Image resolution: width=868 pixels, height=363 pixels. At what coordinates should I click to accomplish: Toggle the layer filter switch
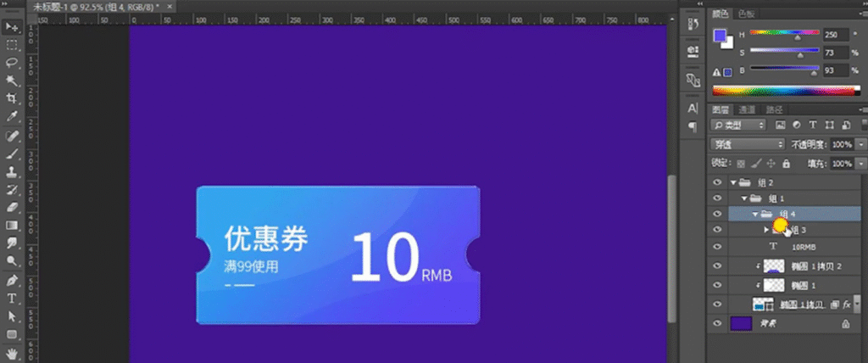[x=864, y=125]
